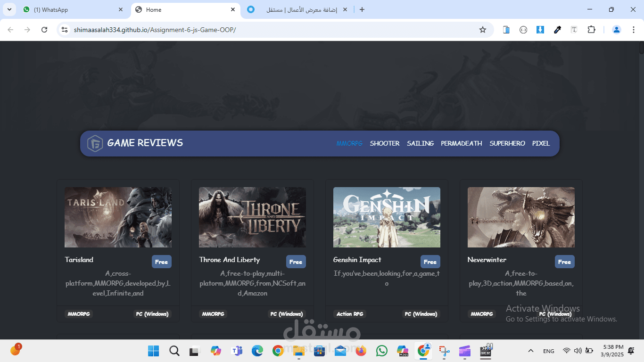This screenshot has width=644, height=362.
Task: Open the Wi-Fi network tray icon
Action: tap(567, 351)
